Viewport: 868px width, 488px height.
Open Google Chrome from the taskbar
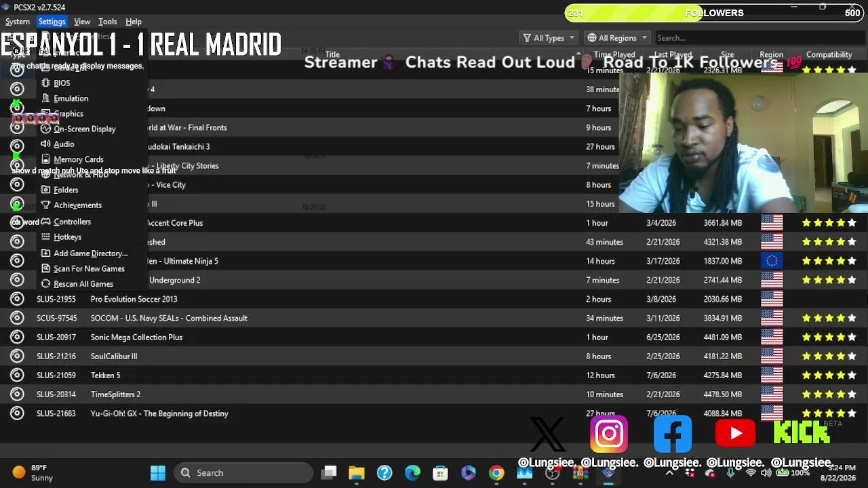pyautogui.click(x=496, y=473)
